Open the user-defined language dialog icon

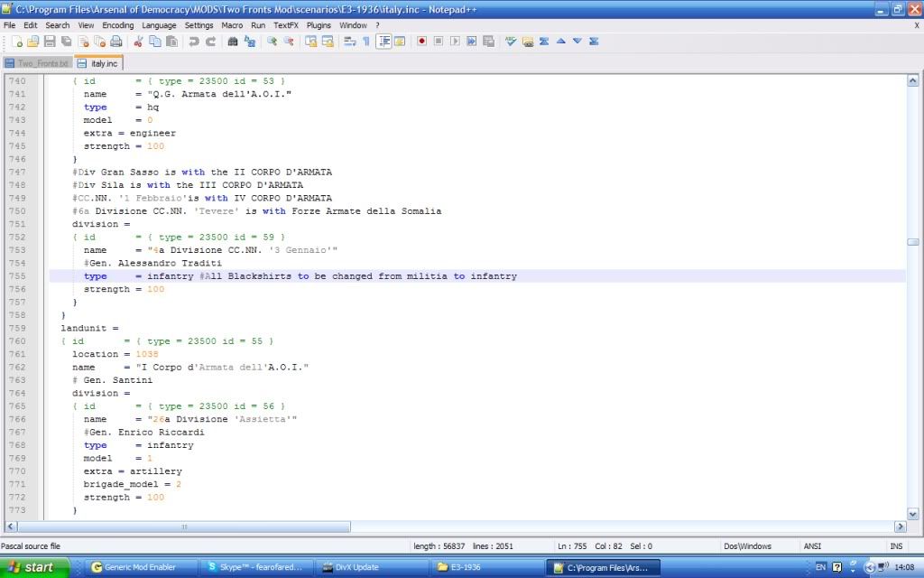click(x=400, y=42)
